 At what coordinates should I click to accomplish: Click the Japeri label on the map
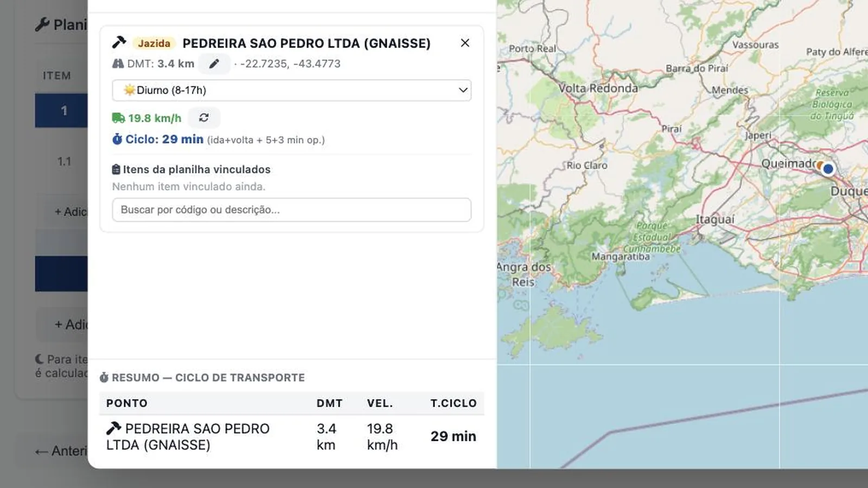click(758, 136)
